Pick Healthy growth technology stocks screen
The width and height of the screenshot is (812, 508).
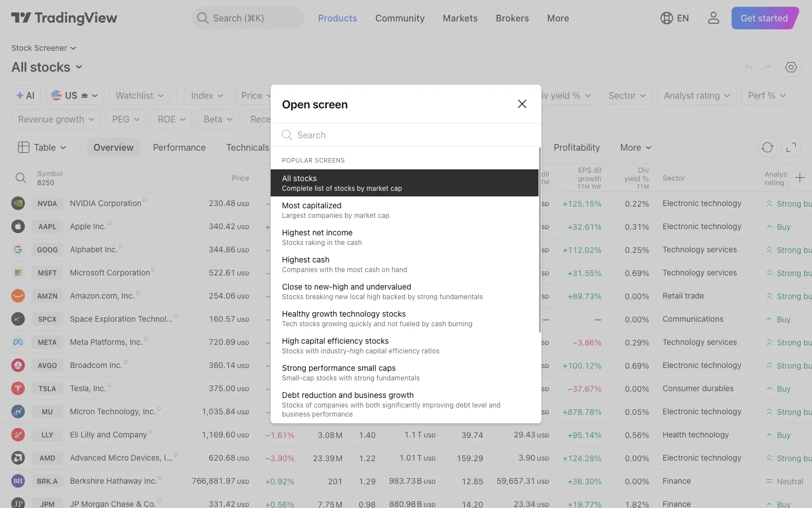(x=404, y=318)
